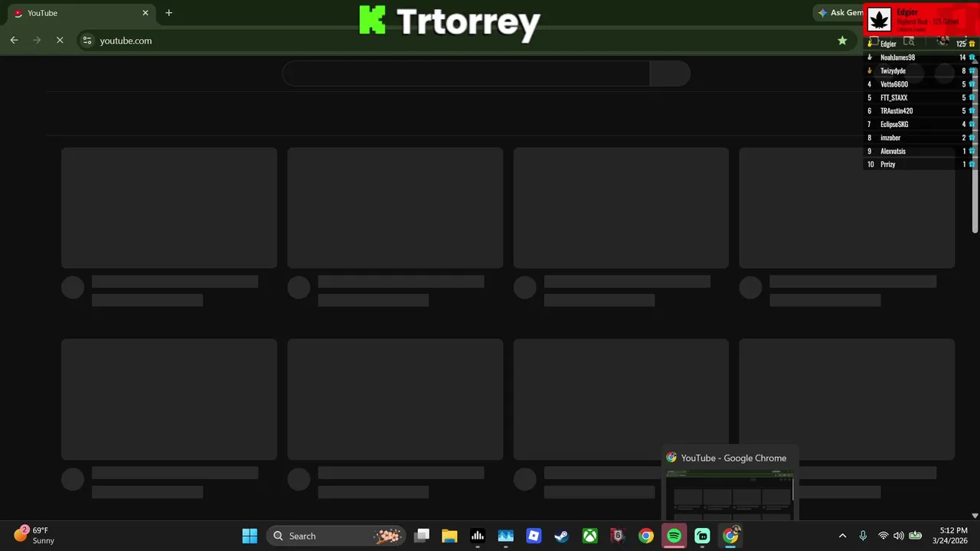Image resolution: width=980 pixels, height=551 pixels.
Task: Select the active Chrome profile window icon
Action: (x=730, y=536)
